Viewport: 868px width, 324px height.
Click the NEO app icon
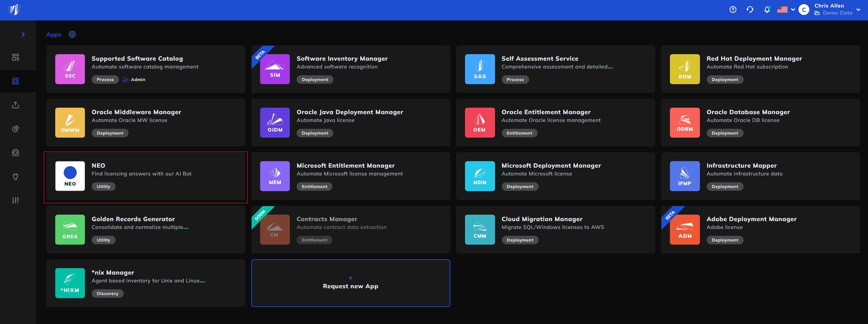click(70, 176)
